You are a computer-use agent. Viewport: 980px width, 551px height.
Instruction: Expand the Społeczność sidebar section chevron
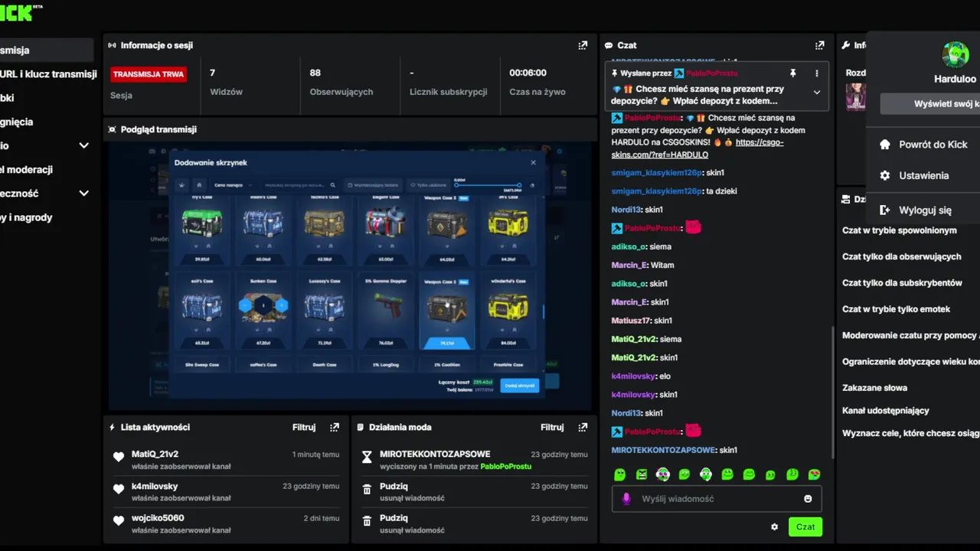point(84,194)
